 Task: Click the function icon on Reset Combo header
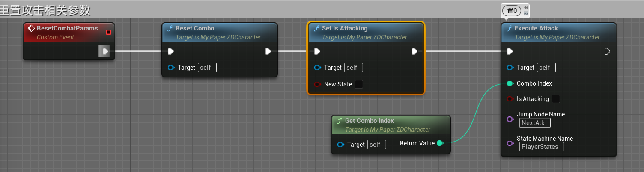(170, 28)
